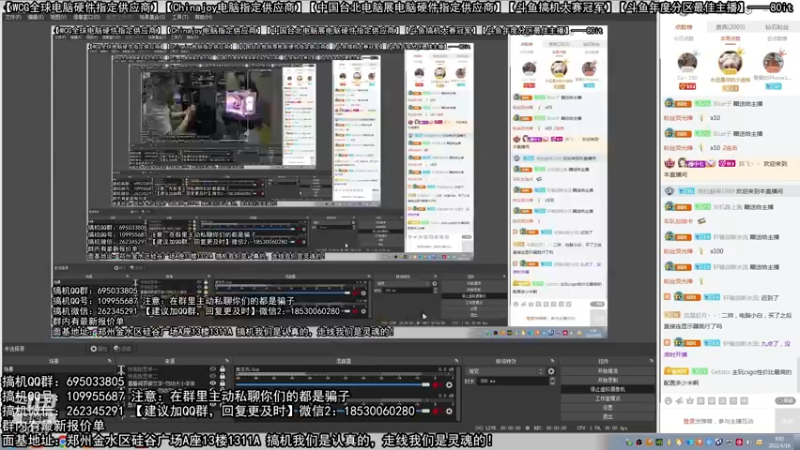Screen dimensions: 800x450
Task: Click 开始推流 start streaming button
Action: (607, 371)
